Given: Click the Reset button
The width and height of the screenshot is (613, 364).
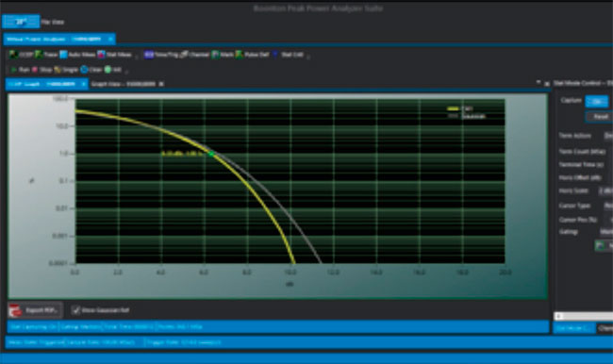Looking at the screenshot, I should tap(599, 117).
